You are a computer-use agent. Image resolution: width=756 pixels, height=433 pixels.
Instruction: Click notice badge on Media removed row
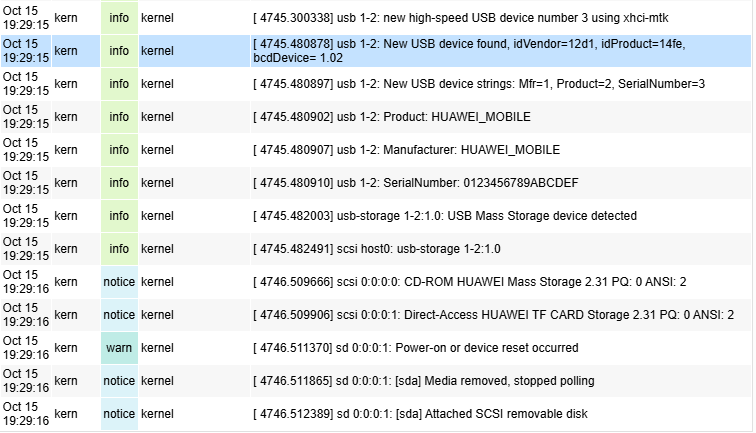pyautogui.click(x=119, y=381)
